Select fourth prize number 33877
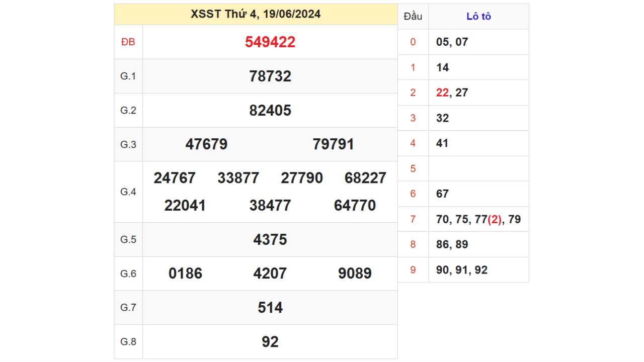This screenshot has width=644, height=362. tap(238, 178)
